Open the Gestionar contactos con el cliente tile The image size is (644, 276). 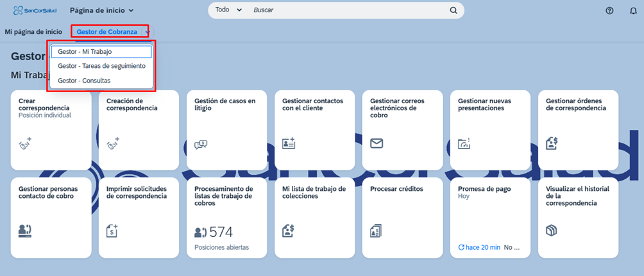click(x=314, y=129)
